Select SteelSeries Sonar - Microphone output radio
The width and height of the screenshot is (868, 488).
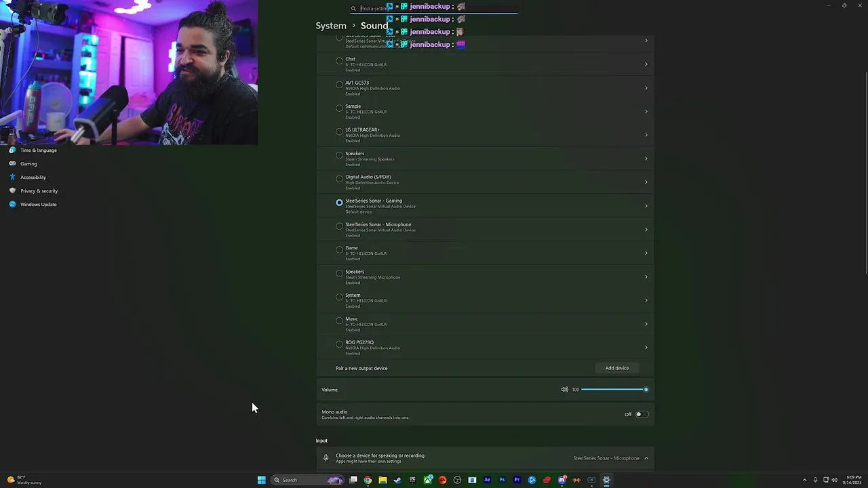coord(339,226)
